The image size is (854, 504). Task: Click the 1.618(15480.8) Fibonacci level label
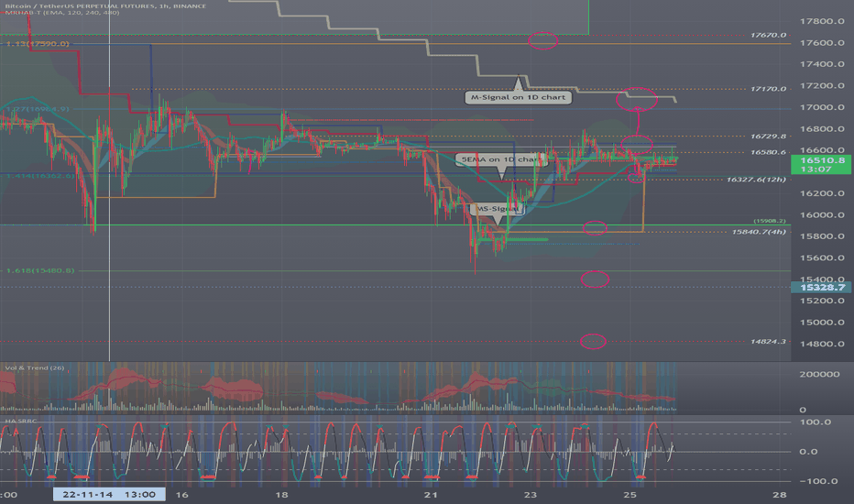pyautogui.click(x=40, y=270)
